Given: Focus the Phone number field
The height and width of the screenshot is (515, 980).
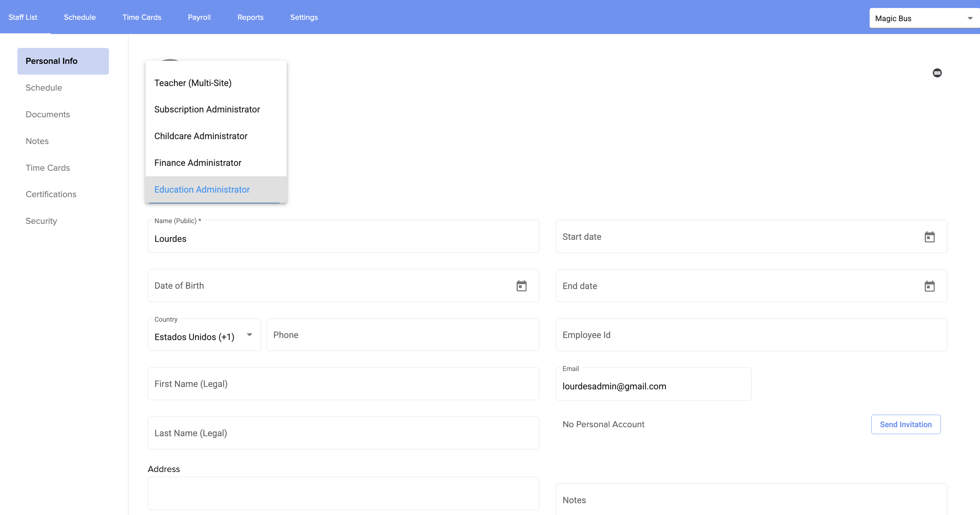Looking at the screenshot, I should 403,335.
